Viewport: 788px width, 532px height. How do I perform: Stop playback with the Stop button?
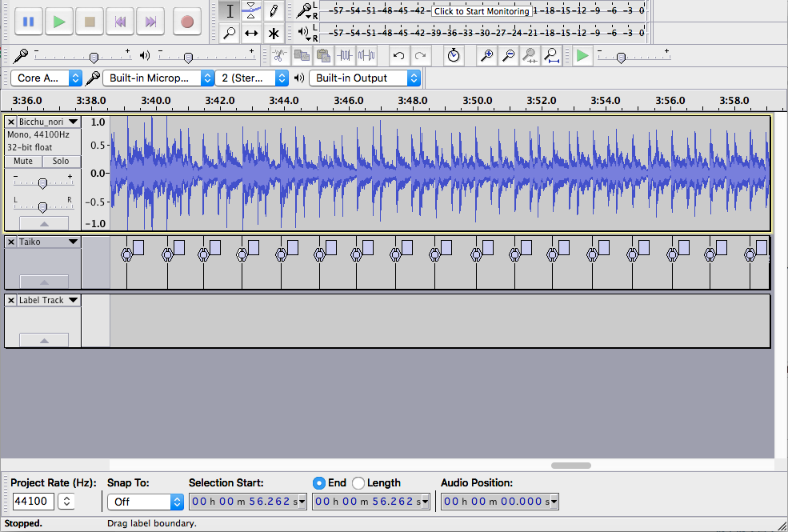click(90, 22)
